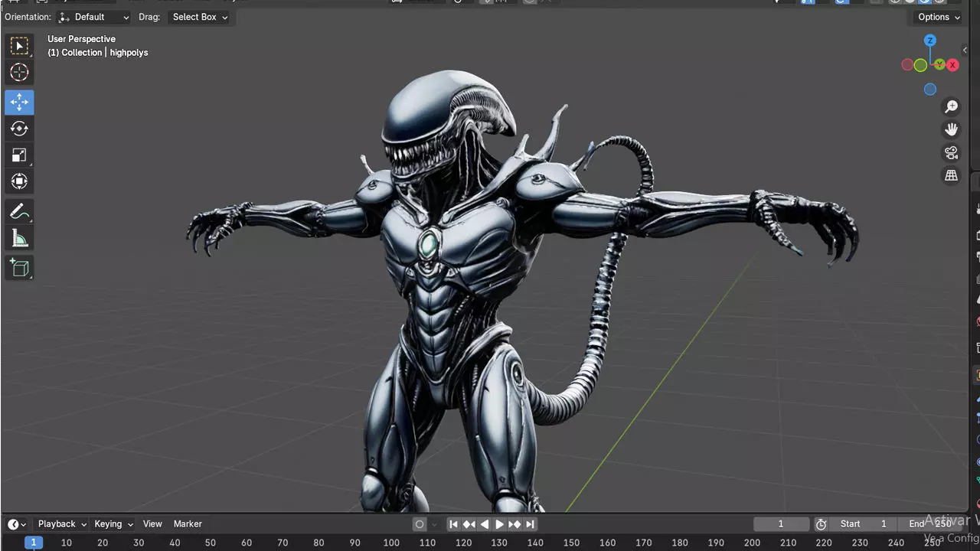The height and width of the screenshot is (551, 980).
Task: Click frame 100 on the timeline
Action: (x=391, y=543)
